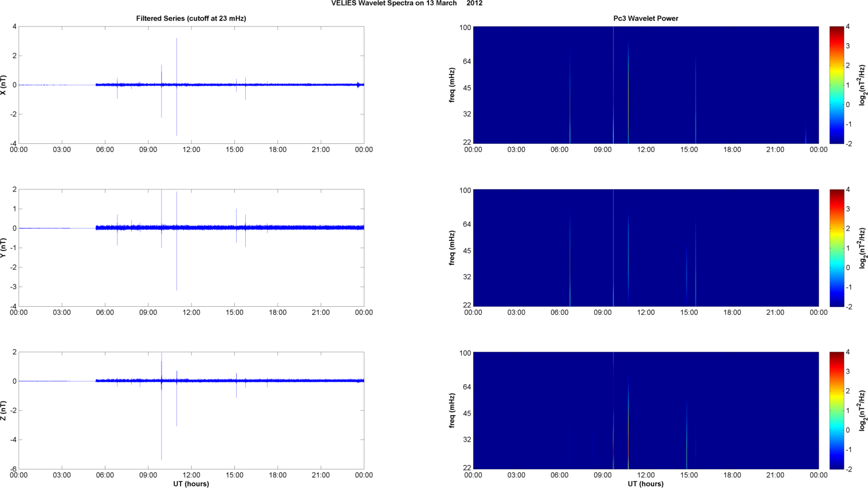
Task: Click the top wavelet plot's 'freq (mHz)' label
Action: pyautogui.click(x=452, y=85)
